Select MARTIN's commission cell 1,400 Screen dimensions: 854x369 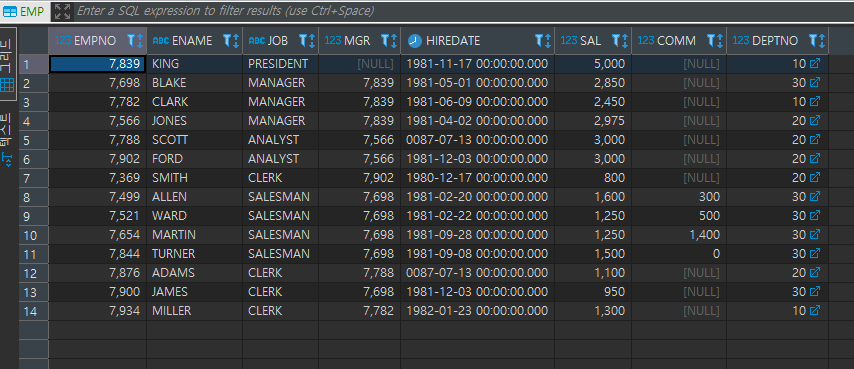click(x=679, y=235)
